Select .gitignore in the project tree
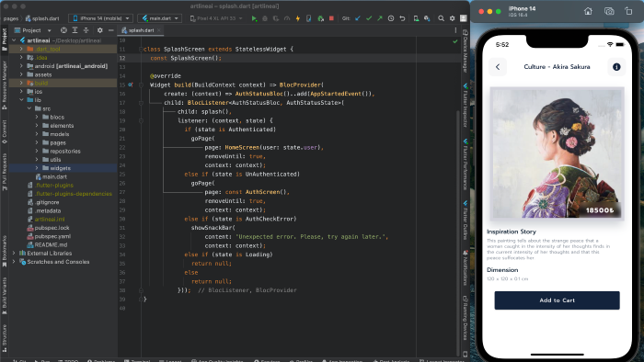Viewport: 644px width, 362px height. [47, 202]
